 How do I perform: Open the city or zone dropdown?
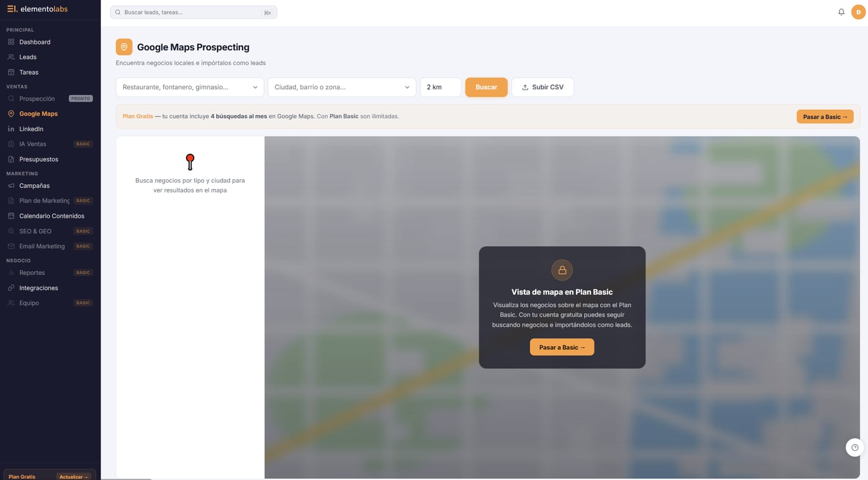click(342, 87)
